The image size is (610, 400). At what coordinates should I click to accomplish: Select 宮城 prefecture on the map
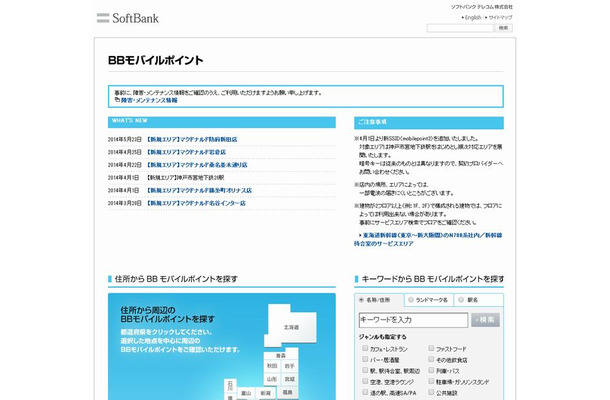289,379
